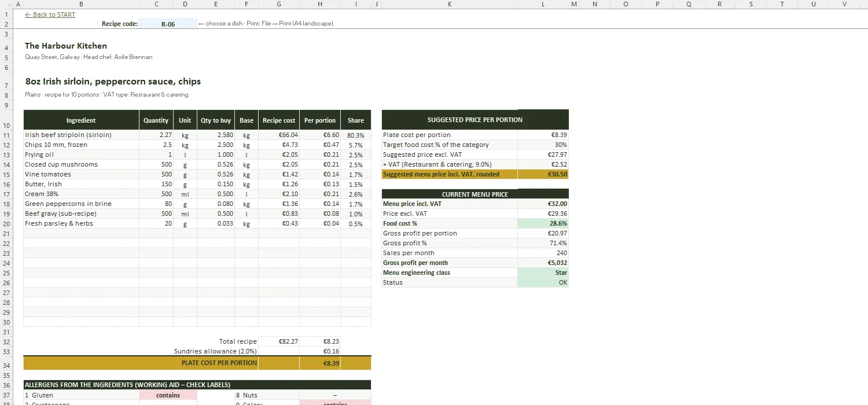Click the pink contains cell for Gluten

tap(168, 395)
